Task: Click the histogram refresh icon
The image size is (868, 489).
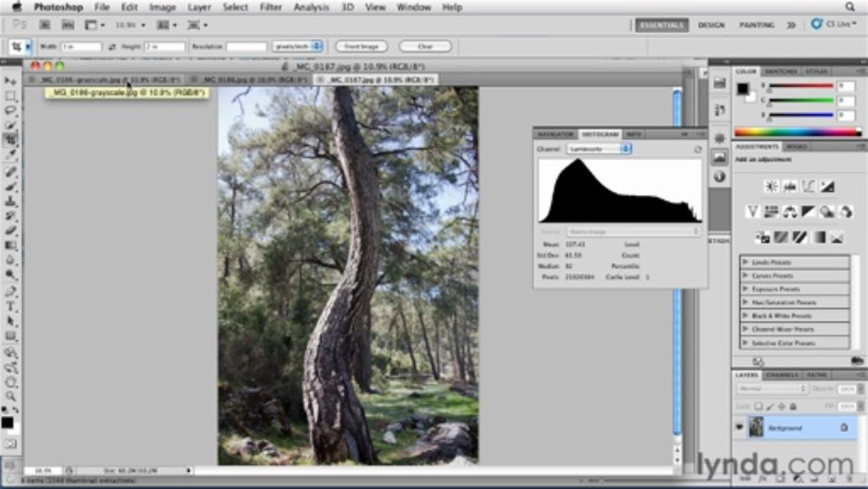Action: (697, 149)
